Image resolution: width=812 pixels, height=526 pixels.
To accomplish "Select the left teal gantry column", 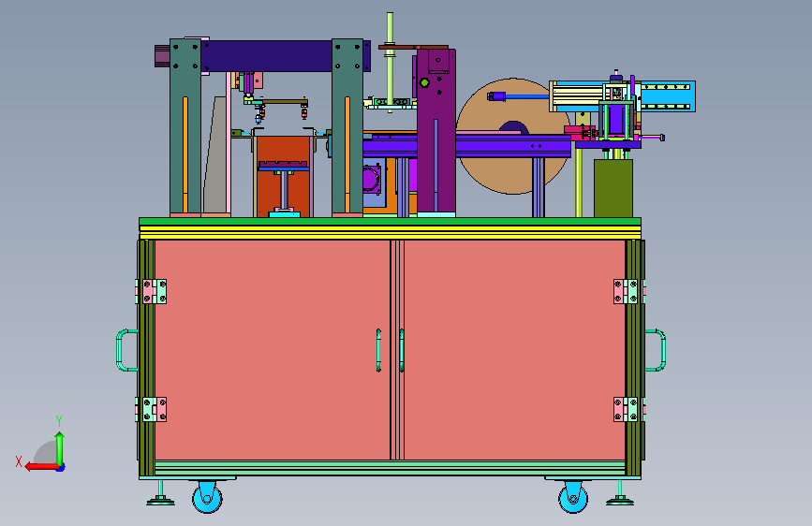I will point(185,127).
